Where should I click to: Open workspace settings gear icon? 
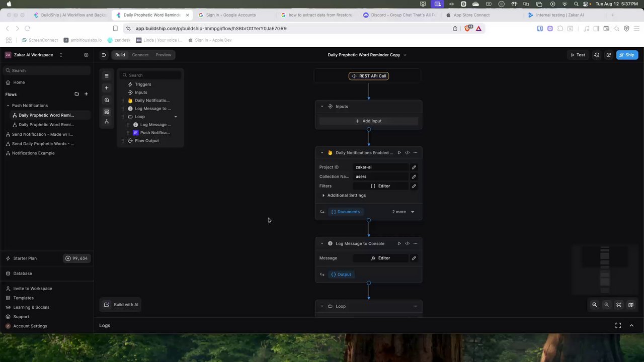86,55
